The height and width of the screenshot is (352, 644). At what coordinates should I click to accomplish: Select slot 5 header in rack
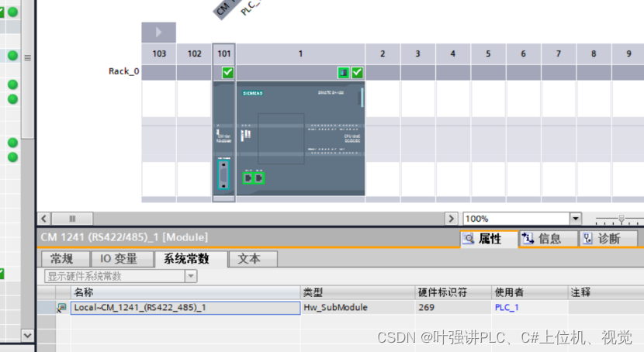[x=488, y=53]
